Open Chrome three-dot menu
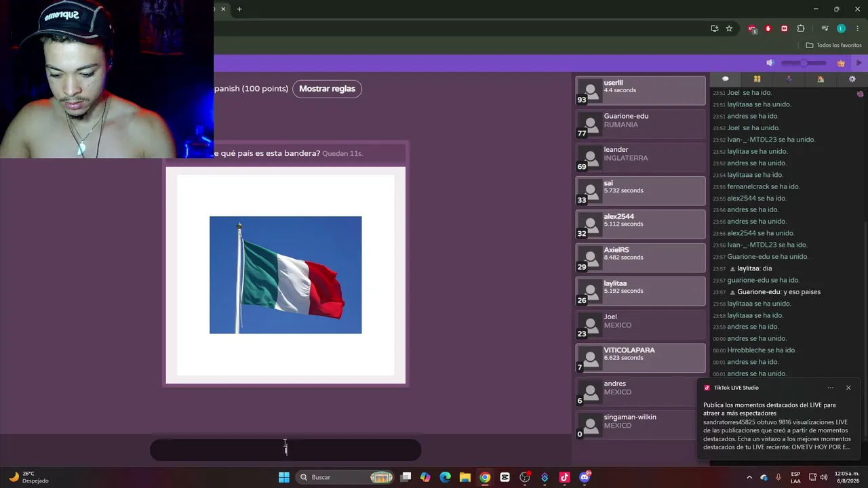Image resolution: width=868 pixels, height=488 pixels. [857, 28]
